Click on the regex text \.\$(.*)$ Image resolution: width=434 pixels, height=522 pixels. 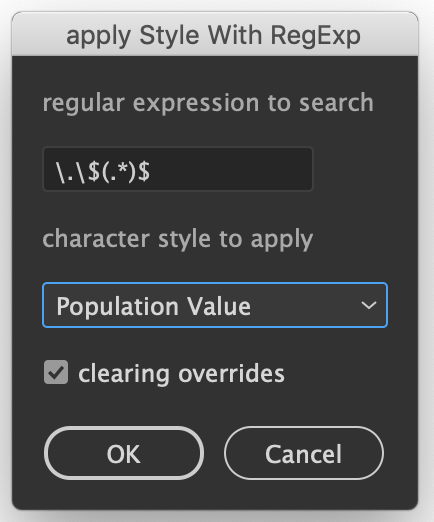[103, 171]
